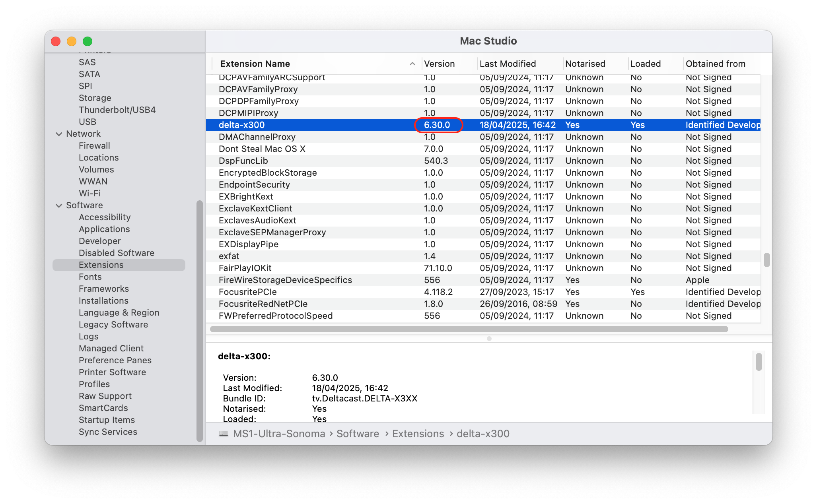Open Developer in the sidebar
This screenshot has width=817, height=504.
pyautogui.click(x=100, y=241)
